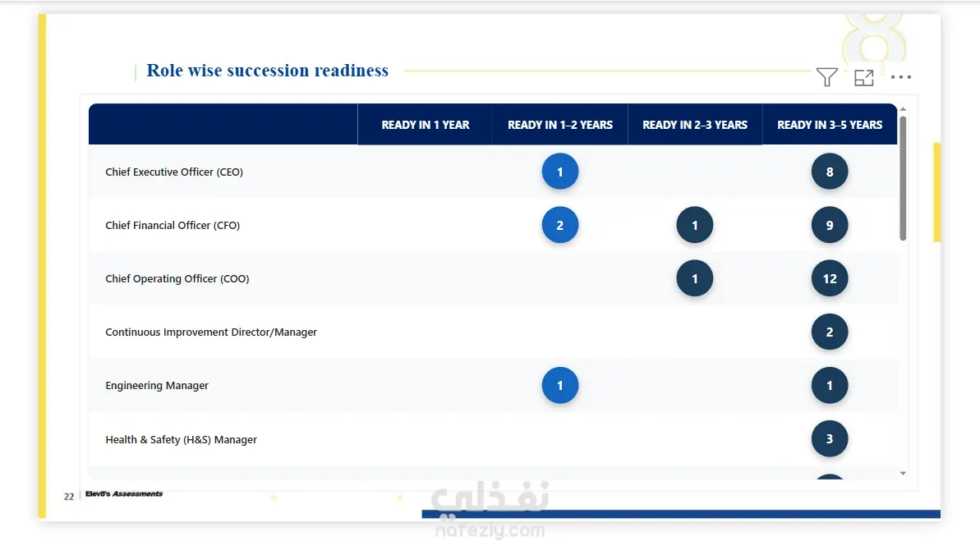Click Health & Safety Manager bubble 3
This screenshot has width=980, height=541.
[x=830, y=439]
